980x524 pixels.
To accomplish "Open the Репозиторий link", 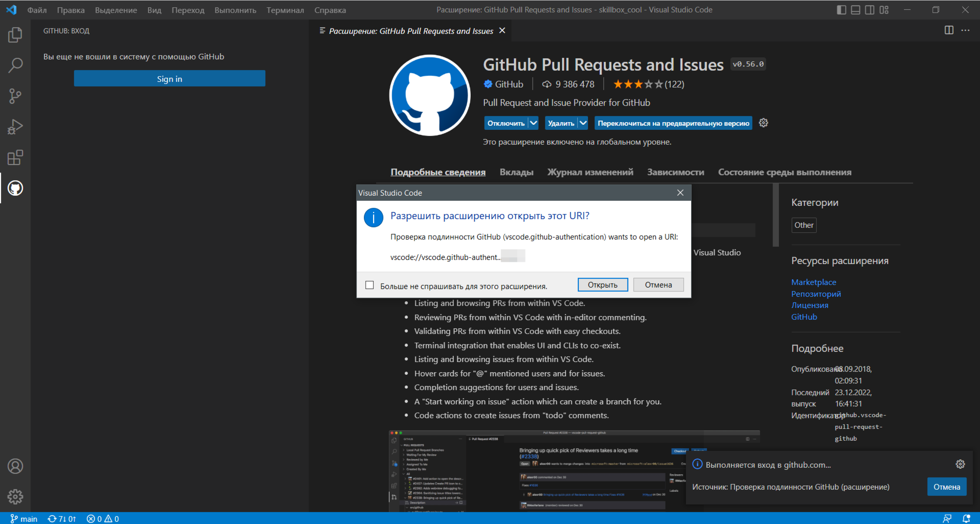I will coord(815,294).
